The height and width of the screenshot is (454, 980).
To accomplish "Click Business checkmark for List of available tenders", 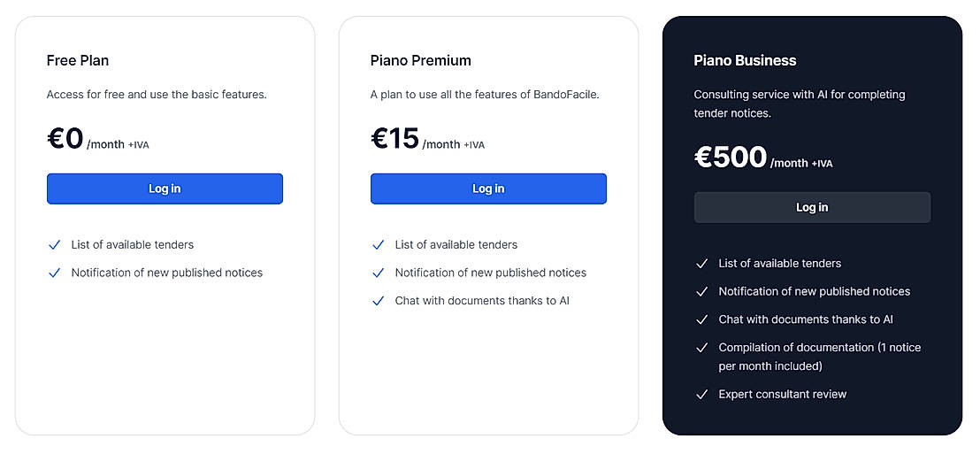I will click(702, 264).
